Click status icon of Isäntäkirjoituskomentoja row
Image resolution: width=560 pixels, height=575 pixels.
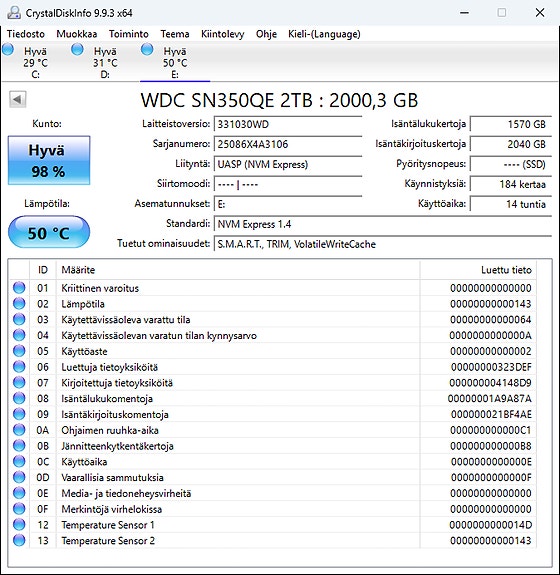19,414
